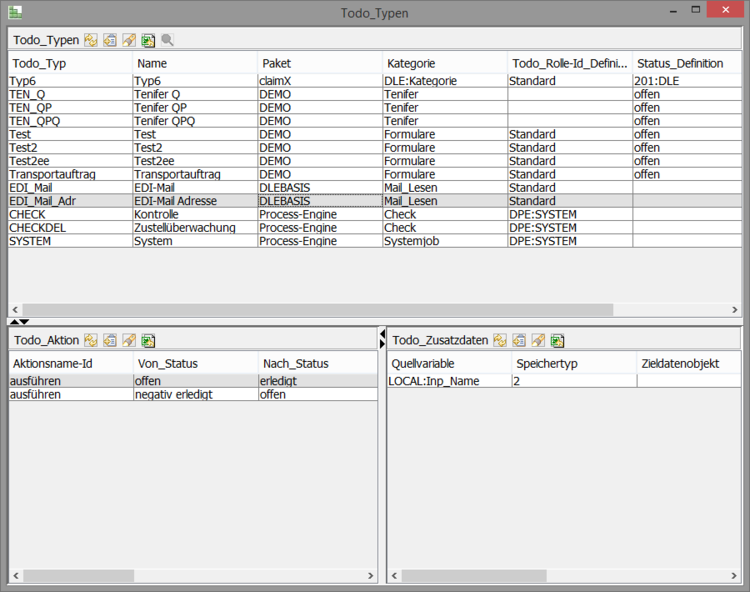Click the green spreadsheet export icon beside Todo_Zusatzdaten
750x592 pixels.
coord(557,340)
